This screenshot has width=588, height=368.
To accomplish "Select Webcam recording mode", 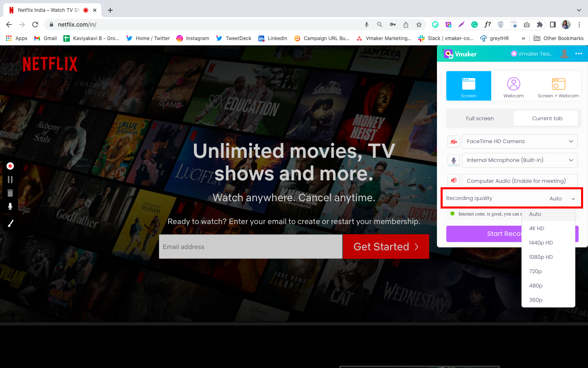I will pyautogui.click(x=514, y=86).
